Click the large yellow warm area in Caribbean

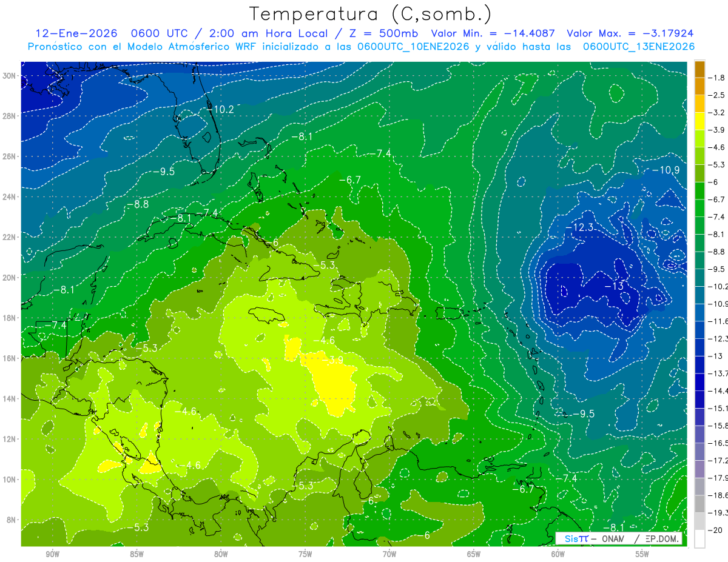pos(333,385)
